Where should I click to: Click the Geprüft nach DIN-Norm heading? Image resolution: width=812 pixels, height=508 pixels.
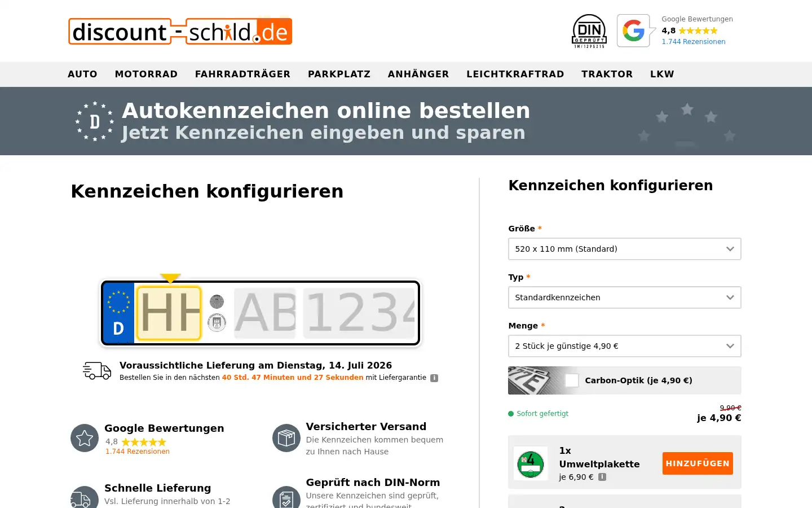(373, 483)
